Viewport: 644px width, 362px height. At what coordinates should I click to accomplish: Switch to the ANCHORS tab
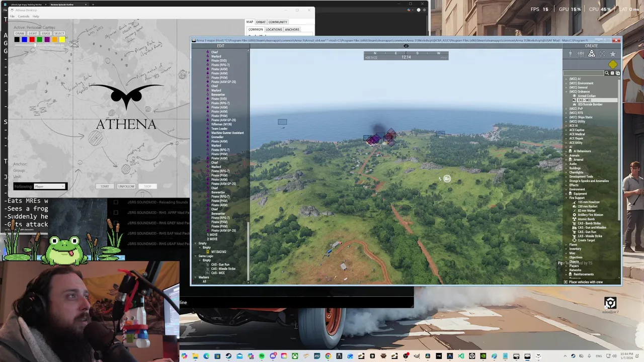292,30
